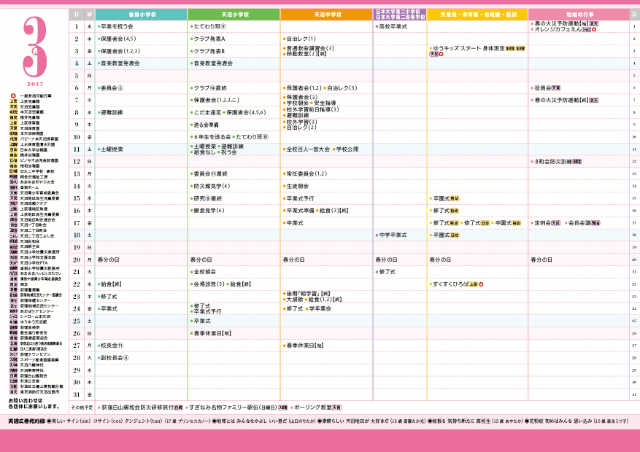This screenshot has height=452, width=640.
Task: Click 学校公開 on day 11
Action: 347,149
